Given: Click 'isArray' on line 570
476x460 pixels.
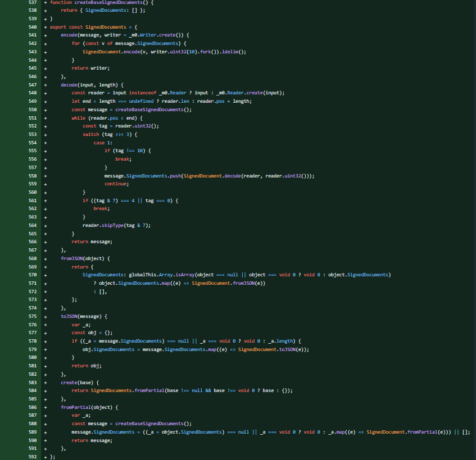Looking at the screenshot, I should click(185, 275).
